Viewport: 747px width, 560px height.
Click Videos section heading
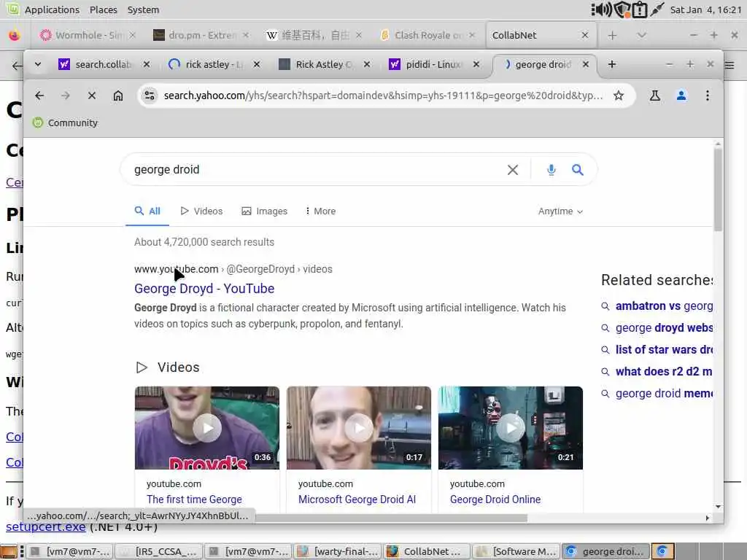point(178,367)
